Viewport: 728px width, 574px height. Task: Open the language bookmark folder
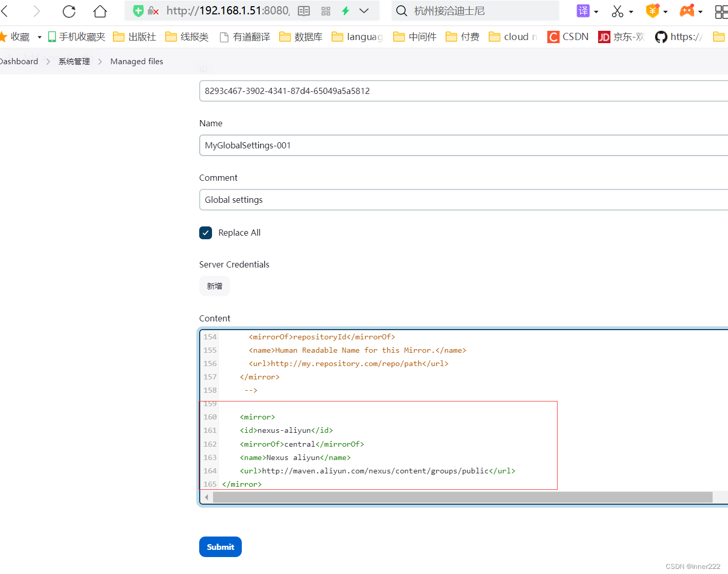click(x=357, y=36)
